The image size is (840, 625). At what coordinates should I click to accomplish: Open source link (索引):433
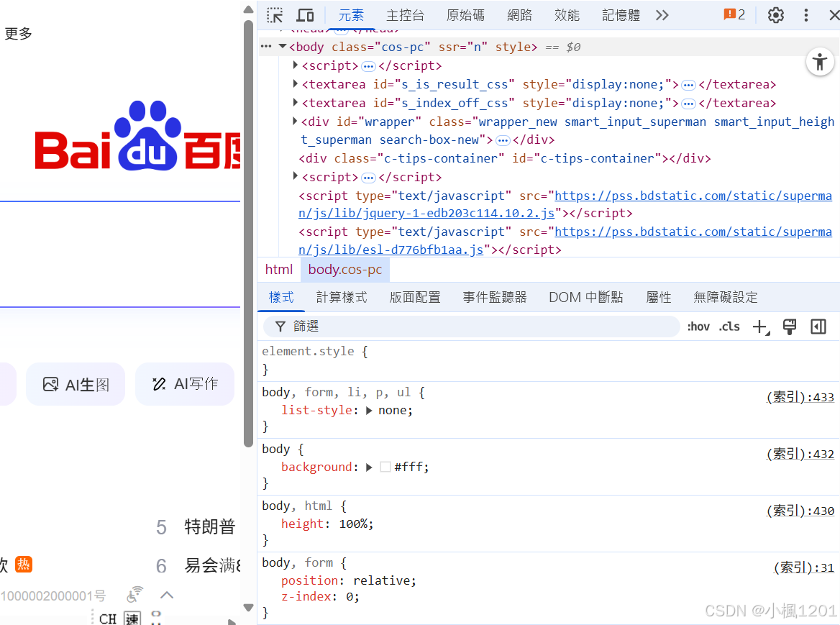tap(800, 398)
